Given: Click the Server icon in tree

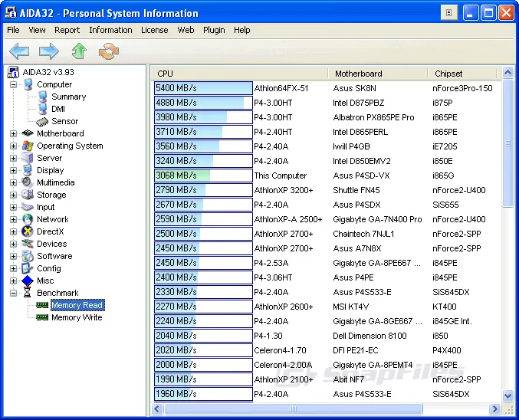Looking at the screenshot, I should point(28,158).
